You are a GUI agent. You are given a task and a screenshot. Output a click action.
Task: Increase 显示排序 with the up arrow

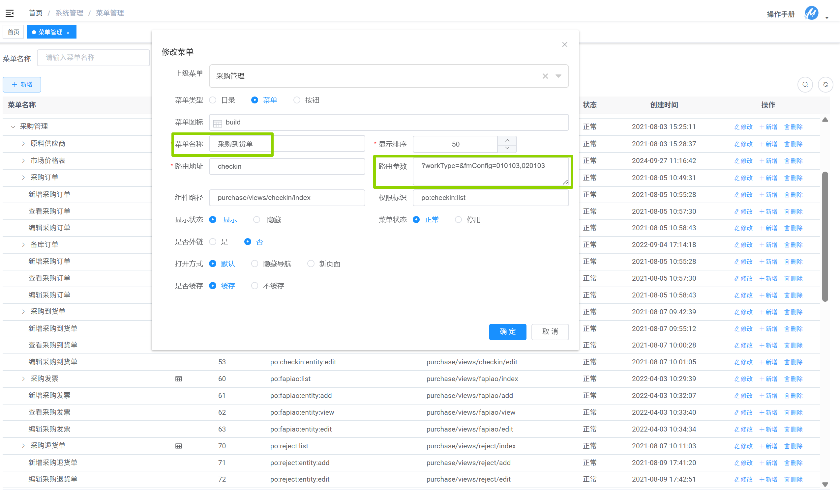(x=507, y=140)
